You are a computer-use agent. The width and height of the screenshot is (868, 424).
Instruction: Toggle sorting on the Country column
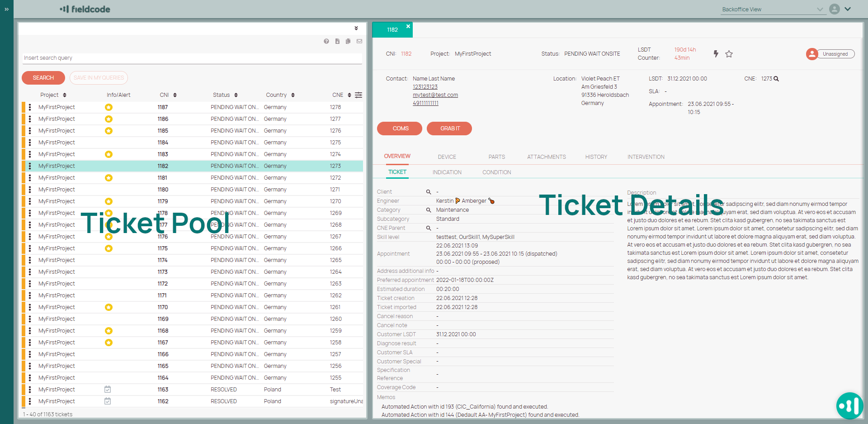click(x=293, y=95)
